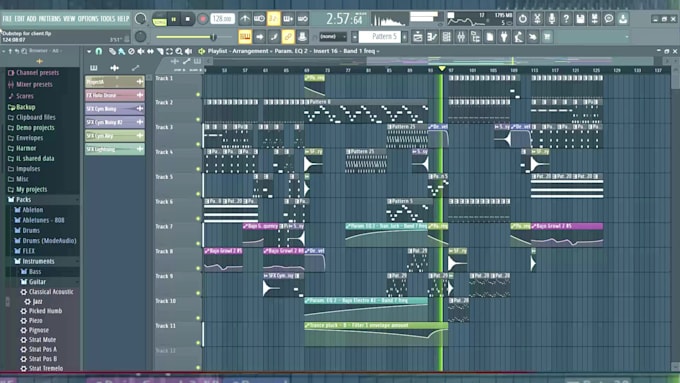Click the floppy disk save icon
Screen dimensions: 680x383
(580, 19)
